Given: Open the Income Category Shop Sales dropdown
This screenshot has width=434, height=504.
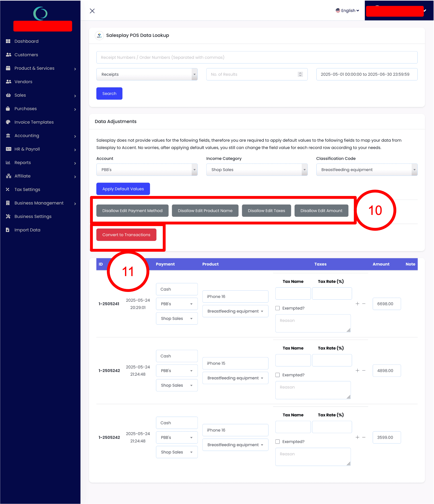Looking at the screenshot, I should tap(257, 170).
